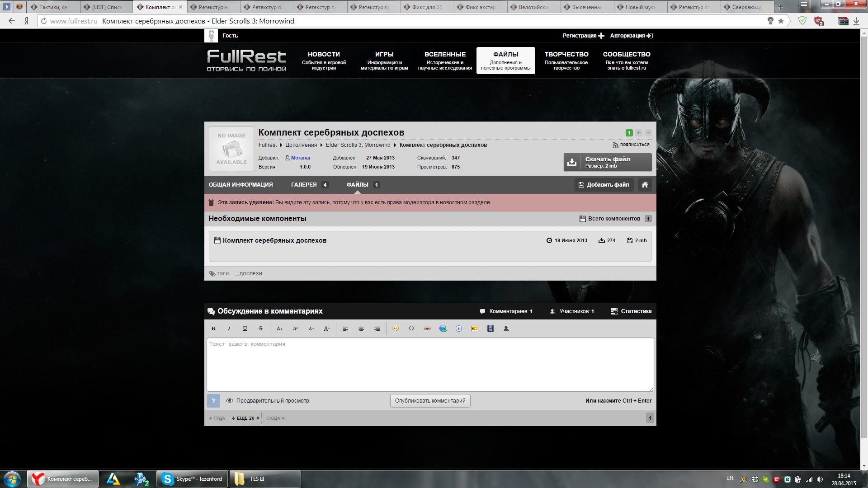The height and width of the screenshot is (488, 868).
Task: Increase font size in comment editor
Action: point(327,328)
